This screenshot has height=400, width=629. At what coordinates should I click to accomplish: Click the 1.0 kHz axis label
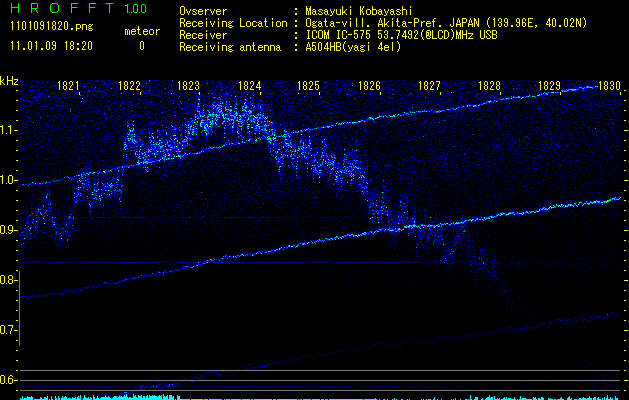tap(9, 180)
